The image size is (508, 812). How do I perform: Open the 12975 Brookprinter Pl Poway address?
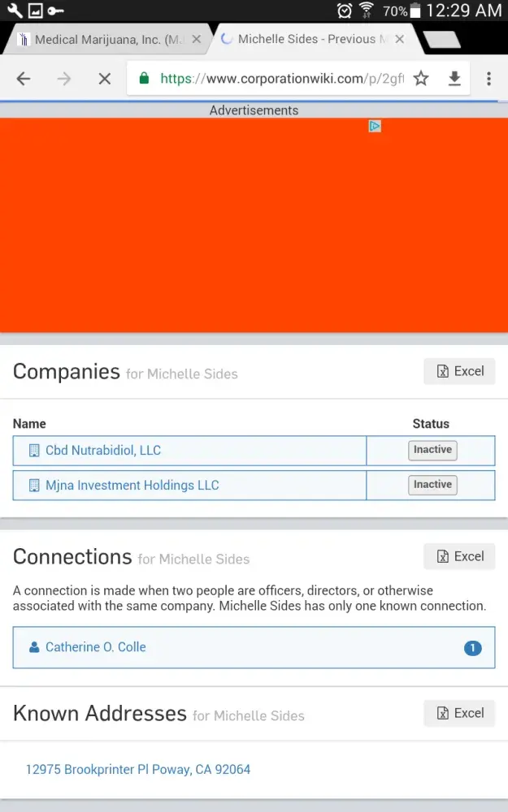pyautogui.click(x=138, y=769)
